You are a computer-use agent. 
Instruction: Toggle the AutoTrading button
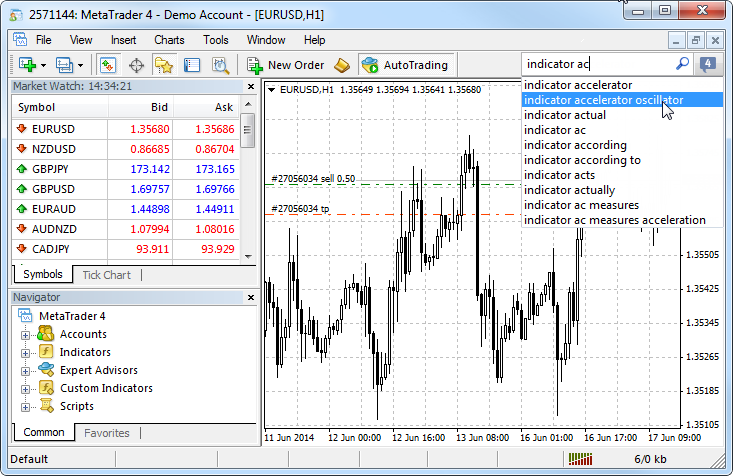[405, 65]
